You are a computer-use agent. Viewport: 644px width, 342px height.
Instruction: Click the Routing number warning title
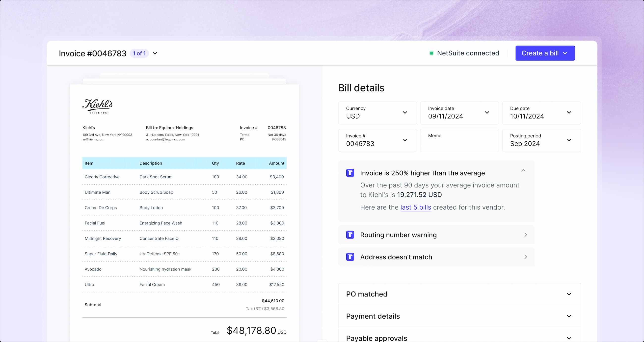click(x=398, y=235)
